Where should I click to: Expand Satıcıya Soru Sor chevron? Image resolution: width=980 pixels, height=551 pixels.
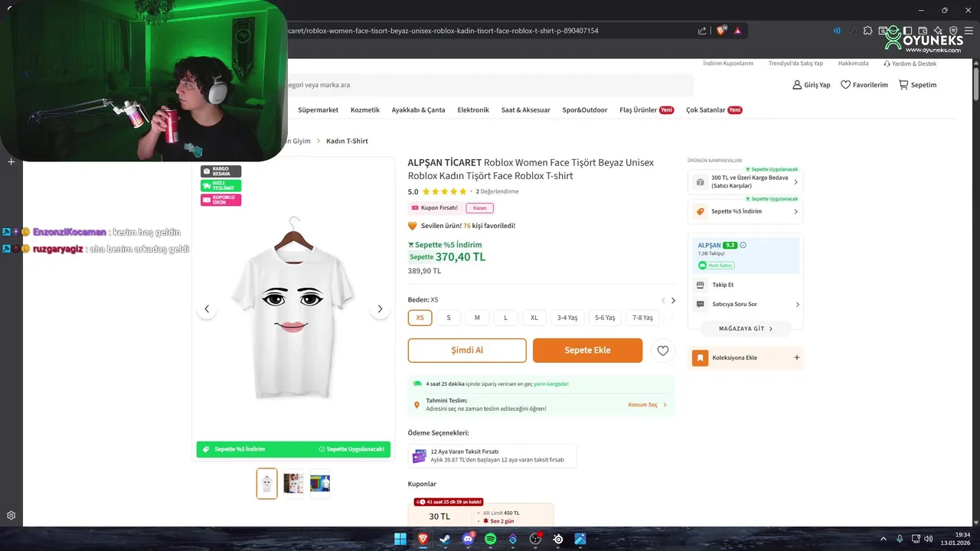[x=797, y=305]
